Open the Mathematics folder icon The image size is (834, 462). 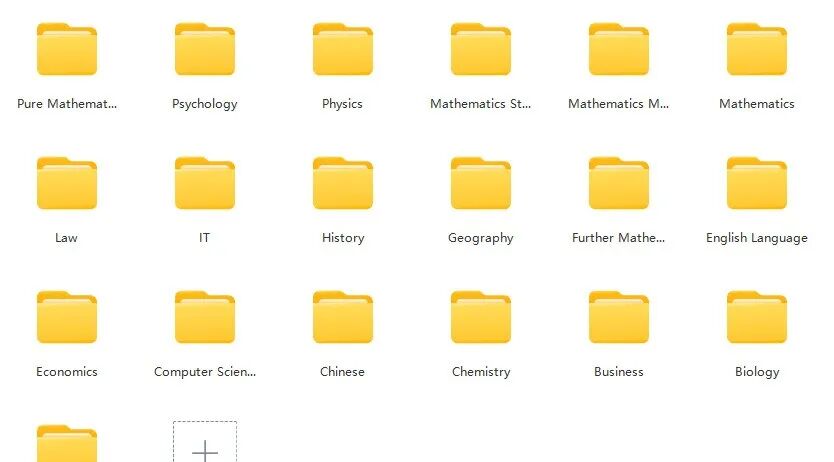click(757, 49)
